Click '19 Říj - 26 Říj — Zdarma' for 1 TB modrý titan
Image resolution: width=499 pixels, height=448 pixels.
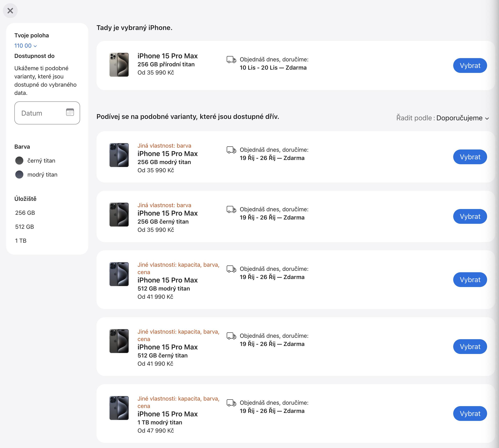coord(272,411)
